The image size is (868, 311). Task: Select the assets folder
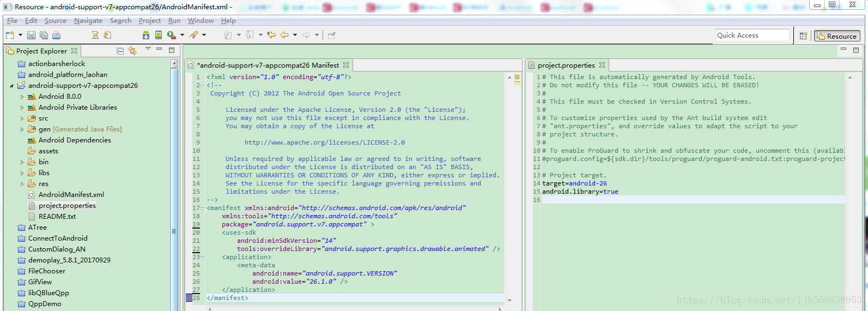(48, 151)
